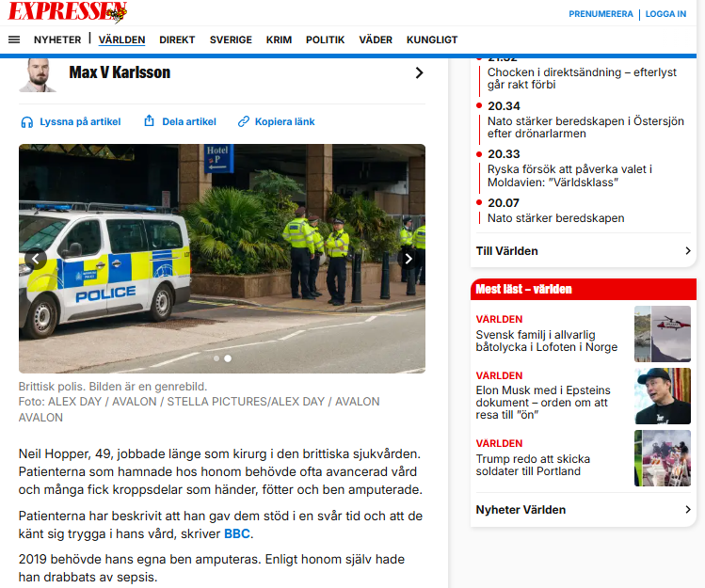Click the PRENUMERERA link
This screenshot has width=705, height=588.
click(x=601, y=14)
